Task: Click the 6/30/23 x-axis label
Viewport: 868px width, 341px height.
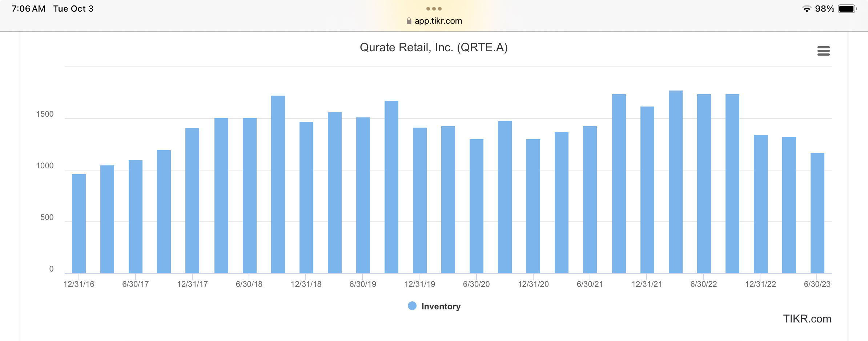Action: [817, 284]
